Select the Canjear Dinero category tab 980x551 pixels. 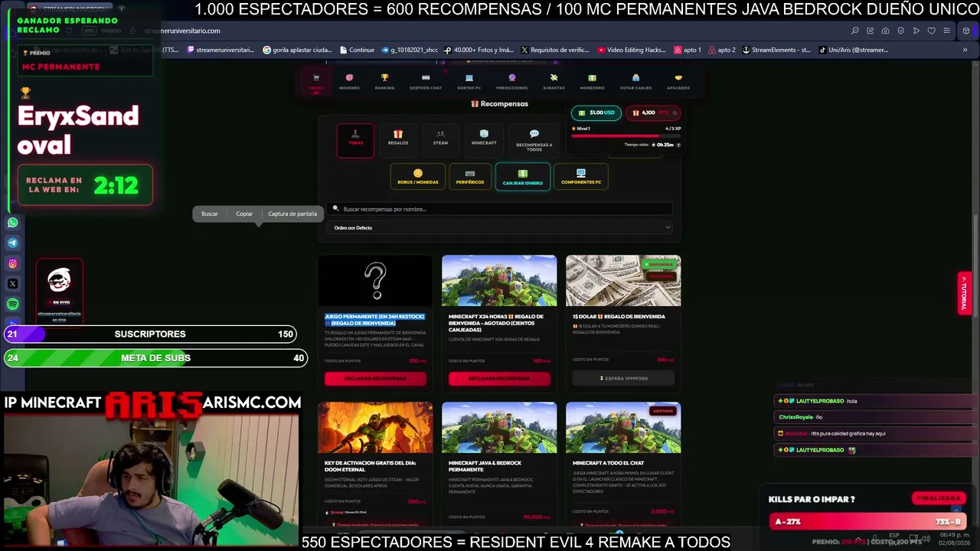pos(522,177)
